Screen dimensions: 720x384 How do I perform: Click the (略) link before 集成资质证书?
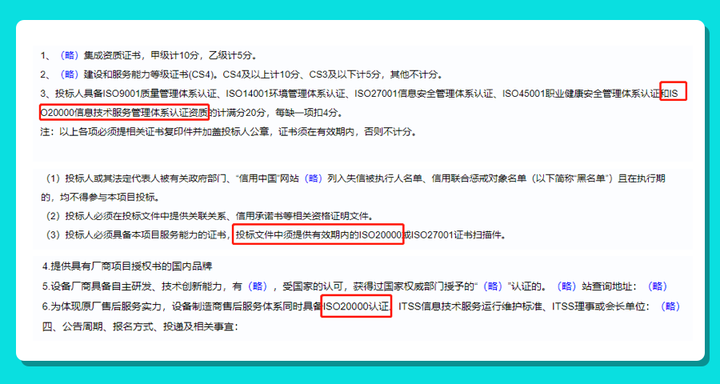point(70,56)
